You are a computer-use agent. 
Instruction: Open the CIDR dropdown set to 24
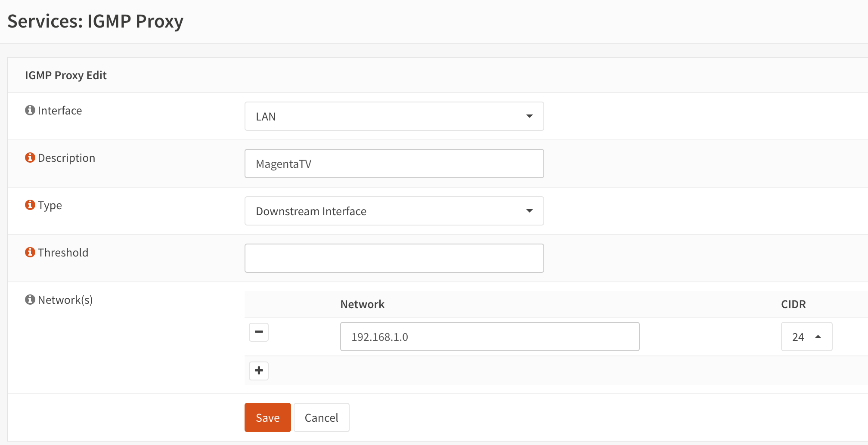pyautogui.click(x=806, y=337)
